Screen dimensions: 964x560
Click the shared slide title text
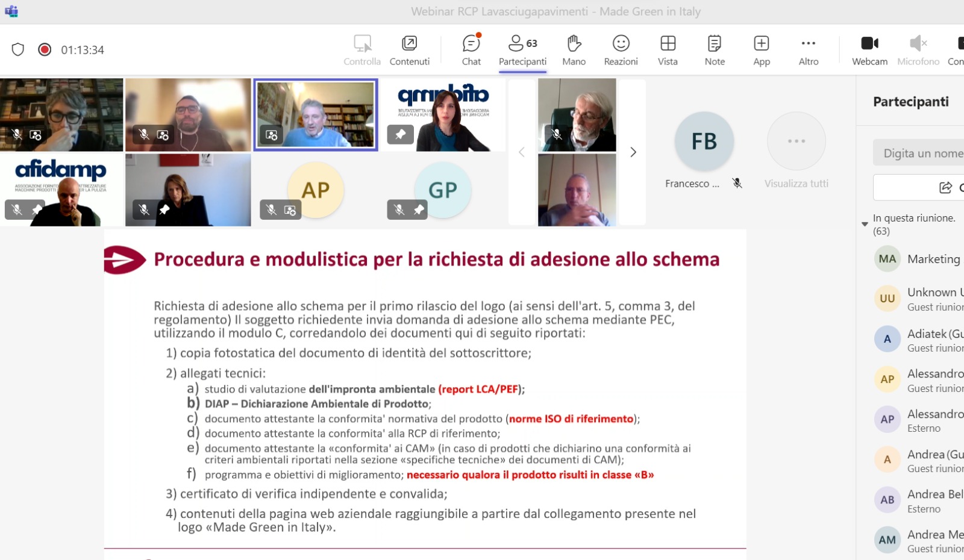pyautogui.click(x=437, y=260)
